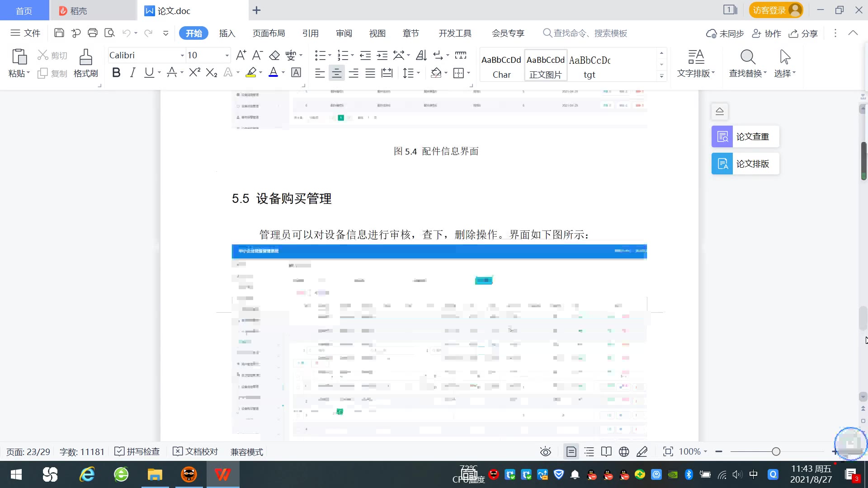Expand the styles gallery list
Screen dimensions: 868x488
(661, 76)
